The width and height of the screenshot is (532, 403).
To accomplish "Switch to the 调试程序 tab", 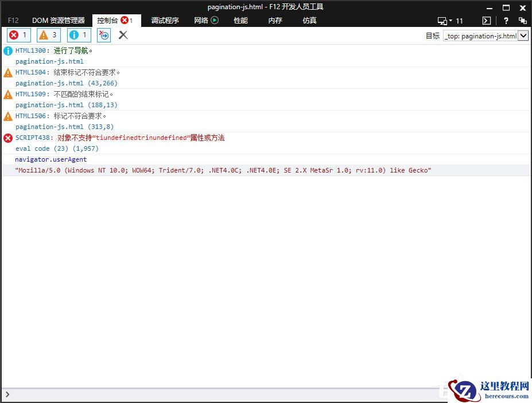I will [165, 20].
